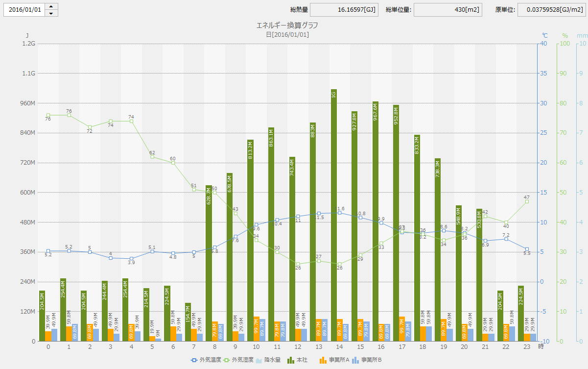Select the 総熱量 value field
588x369 pixels.
(344, 10)
